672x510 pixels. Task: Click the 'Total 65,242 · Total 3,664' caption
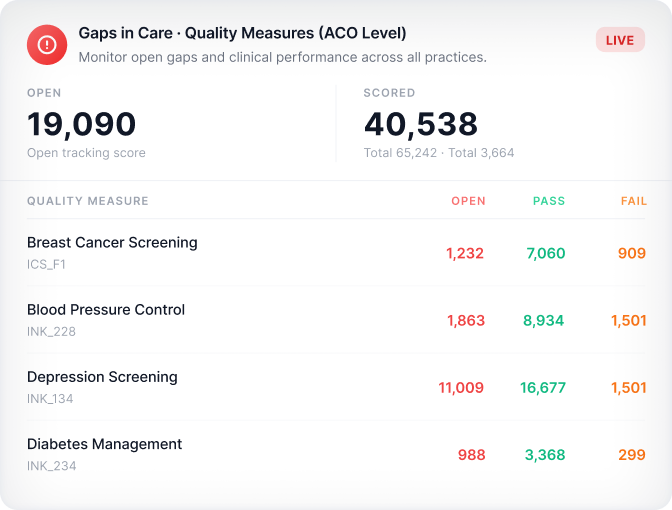[439, 153]
